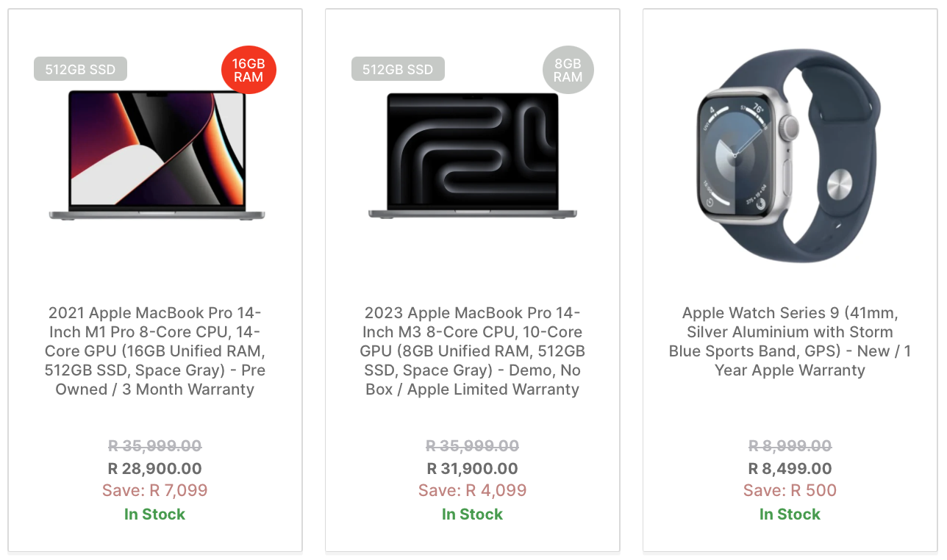The image size is (947, 560).
Task: Open the Apple Watch Series 9 image
Action: [x=788, y=155]
